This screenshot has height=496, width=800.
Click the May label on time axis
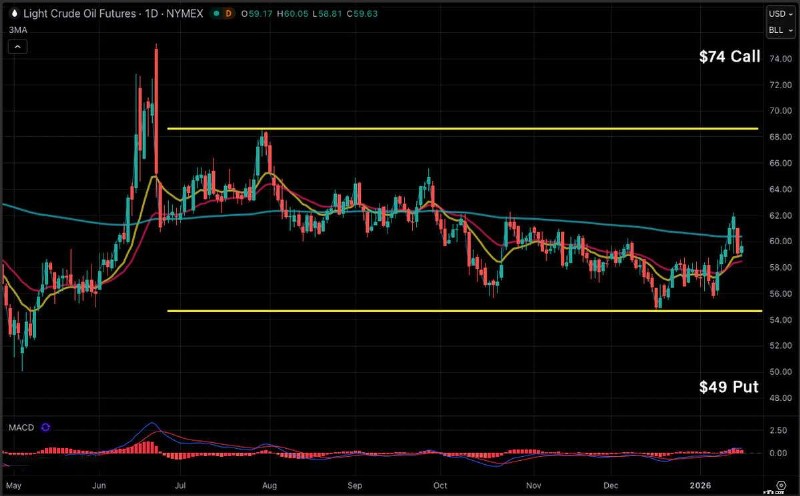pos(14,485)
